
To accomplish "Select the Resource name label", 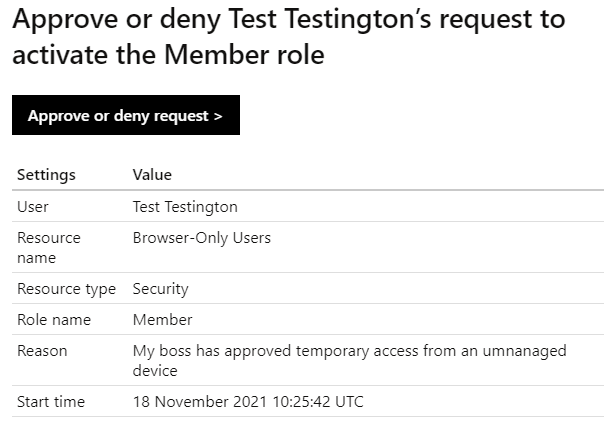I will tap(49, 248).
